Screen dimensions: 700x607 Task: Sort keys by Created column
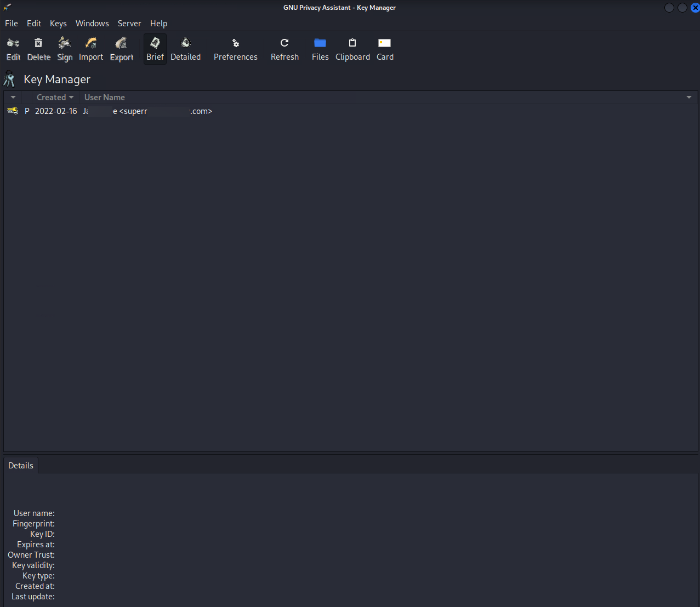(x=55, y=98)
